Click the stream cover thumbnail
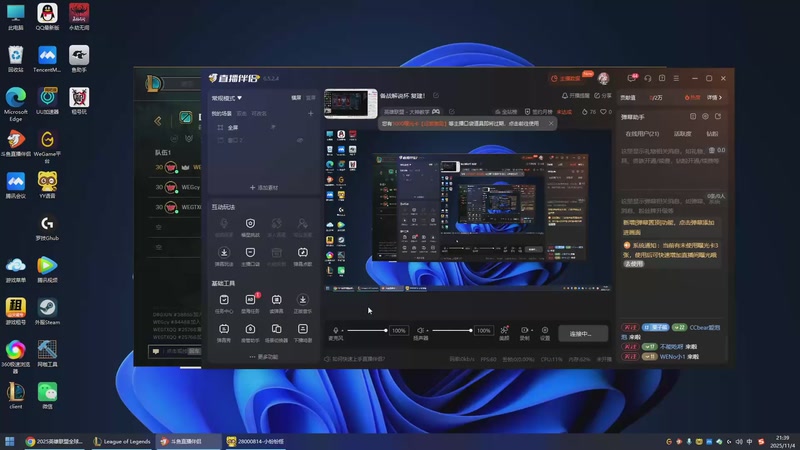 351,104
